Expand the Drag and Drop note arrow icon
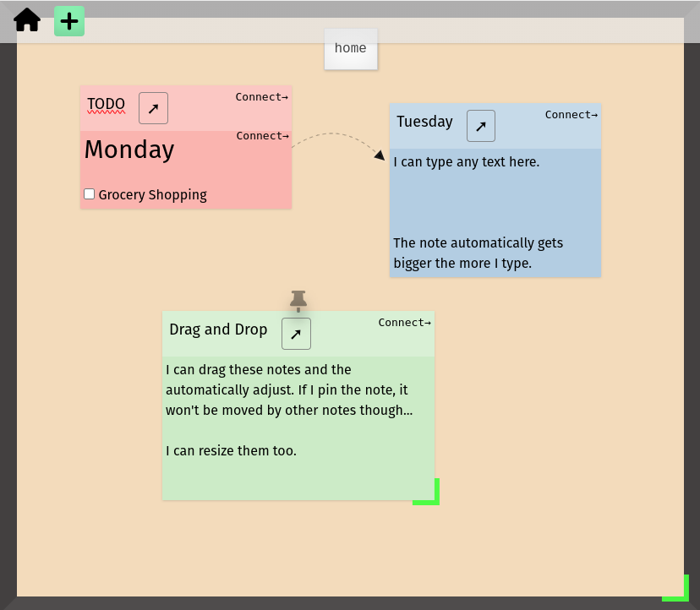Screen dimensions: 700x610 click(296, 334)
